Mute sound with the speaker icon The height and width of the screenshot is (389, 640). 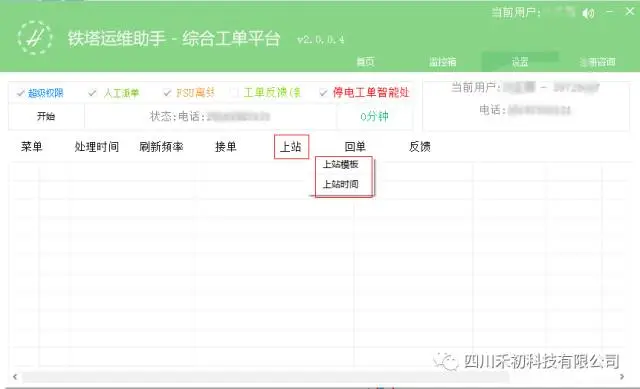588,13
